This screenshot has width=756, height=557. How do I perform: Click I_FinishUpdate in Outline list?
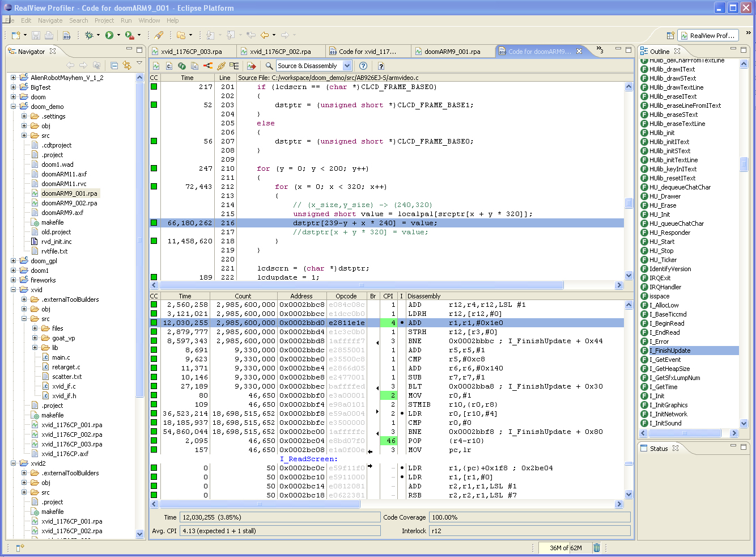[x=670, y=351]
